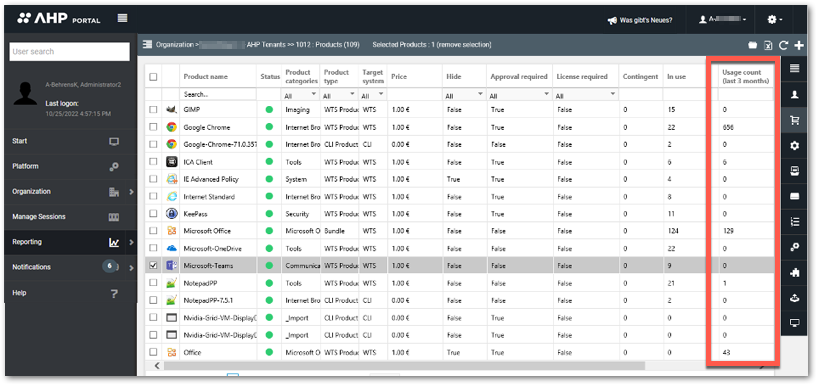Toggle the select-all checkbox in table header
The image size is (817, 385).
153,77
